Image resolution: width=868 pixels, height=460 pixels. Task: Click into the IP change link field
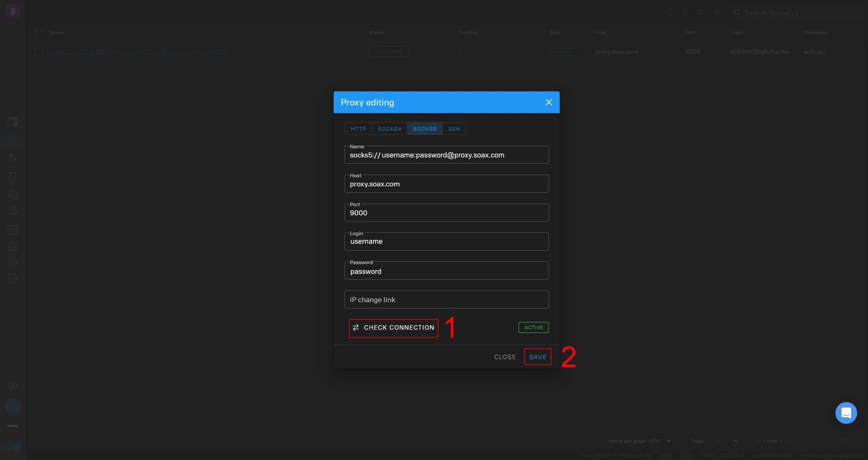pos(446,300)
